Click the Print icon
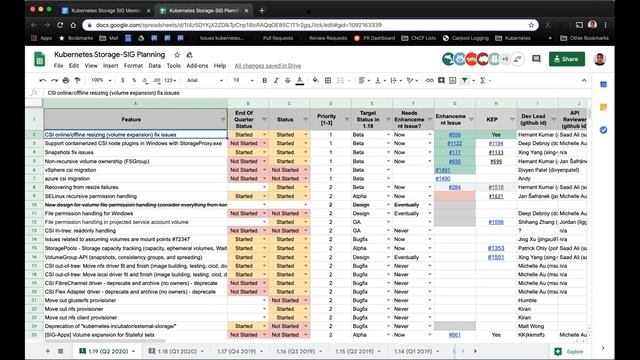Image resolution: width=640 pixels, height=360 pixels. coord(66,80)
